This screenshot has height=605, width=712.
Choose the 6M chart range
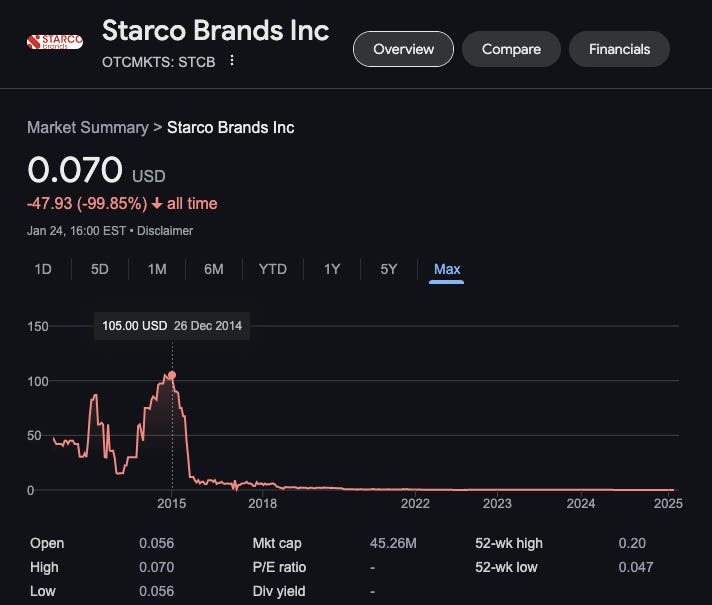coord(213,269)
